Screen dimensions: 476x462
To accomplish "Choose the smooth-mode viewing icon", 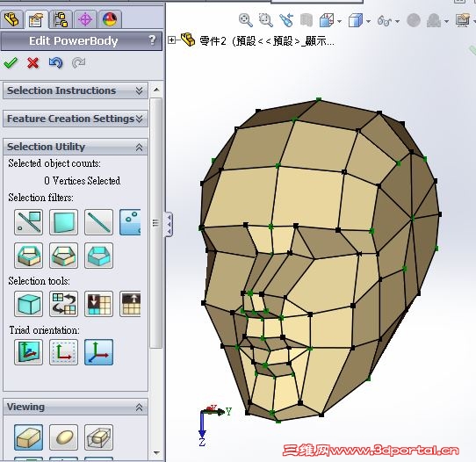I will tap(64, 437).
